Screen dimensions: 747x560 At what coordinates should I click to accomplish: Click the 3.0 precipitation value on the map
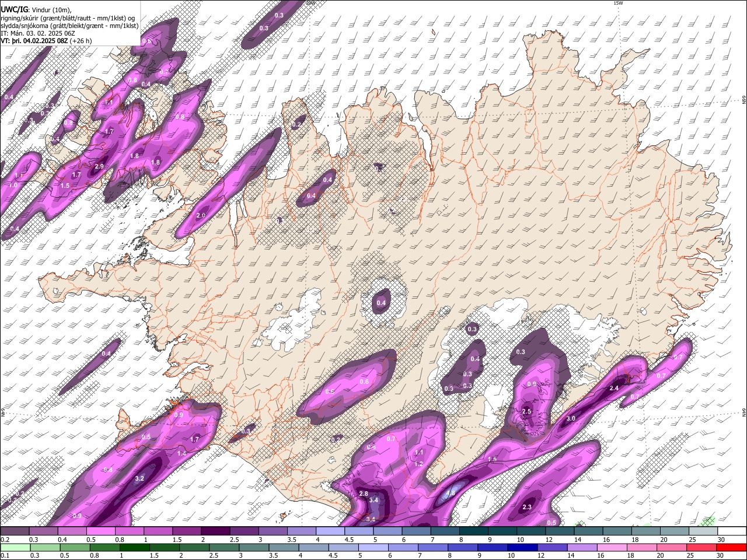pyautogui.click(x=571, y=418)
